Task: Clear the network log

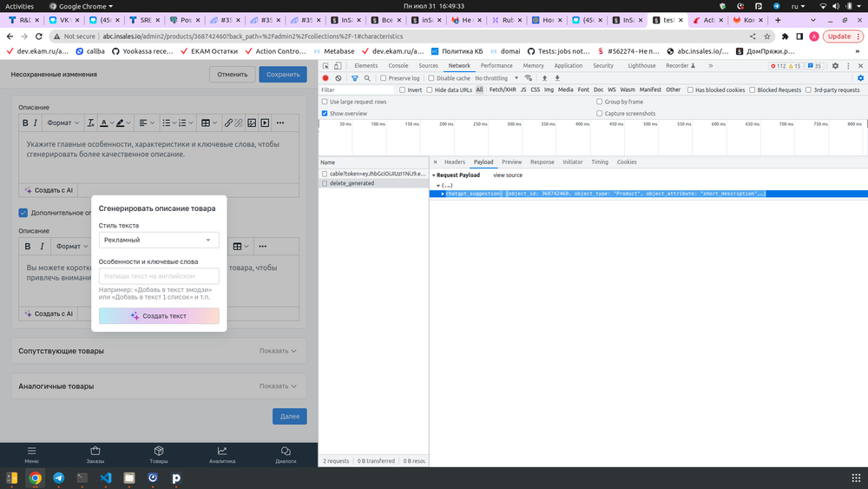Action: click(339, 78)
